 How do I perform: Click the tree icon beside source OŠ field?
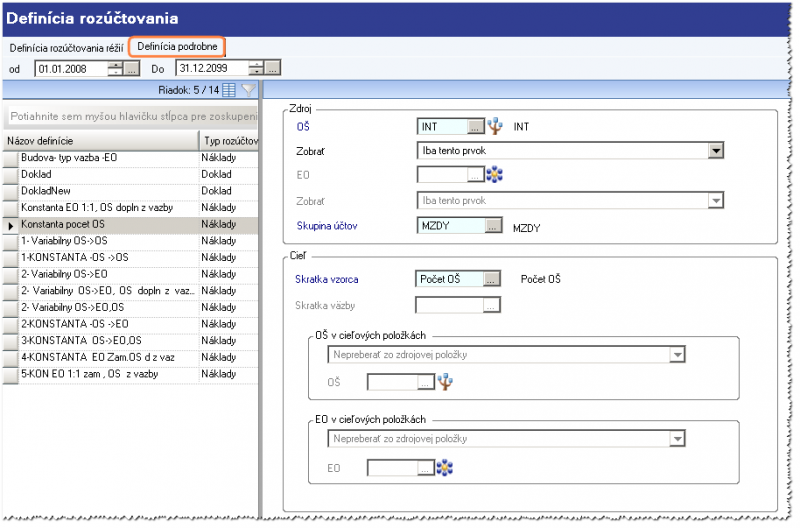pyautogui.click(x=496, y=127)
